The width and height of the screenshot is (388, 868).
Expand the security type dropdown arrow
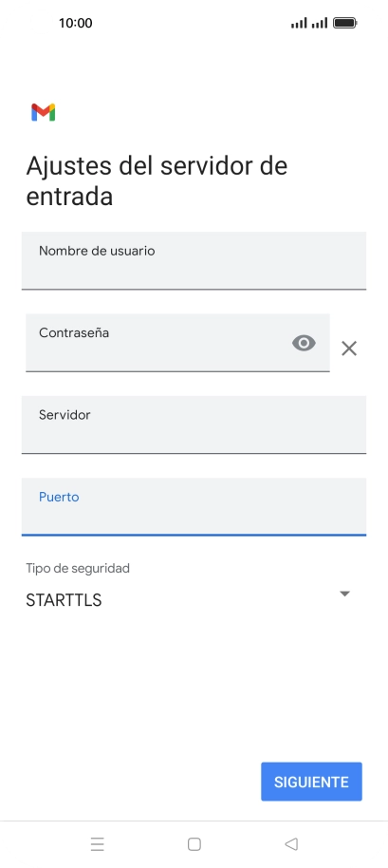(x=345, y=594)
